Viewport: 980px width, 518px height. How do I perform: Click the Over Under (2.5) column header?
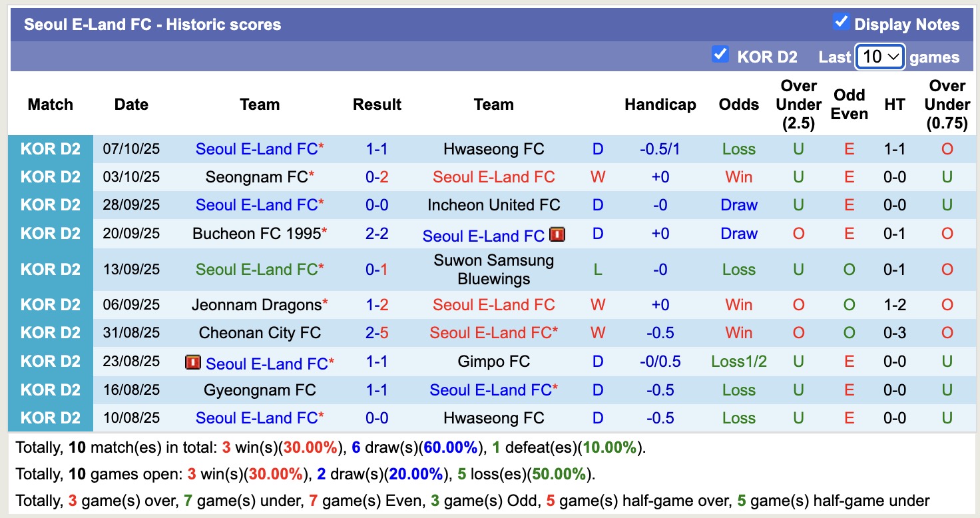pyautogui.click(x=798, y=105)
